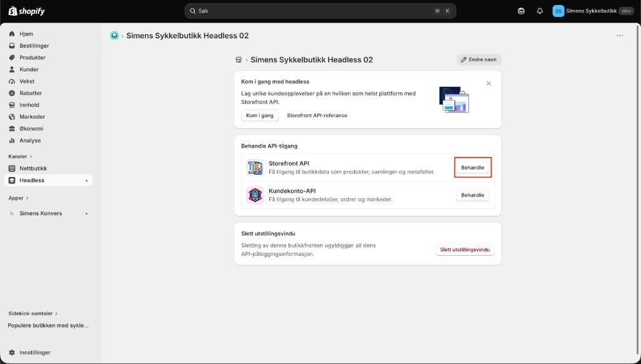Screen dimensions: 641x364
Task: Click the Markeder globe icon
Action: 12,117
